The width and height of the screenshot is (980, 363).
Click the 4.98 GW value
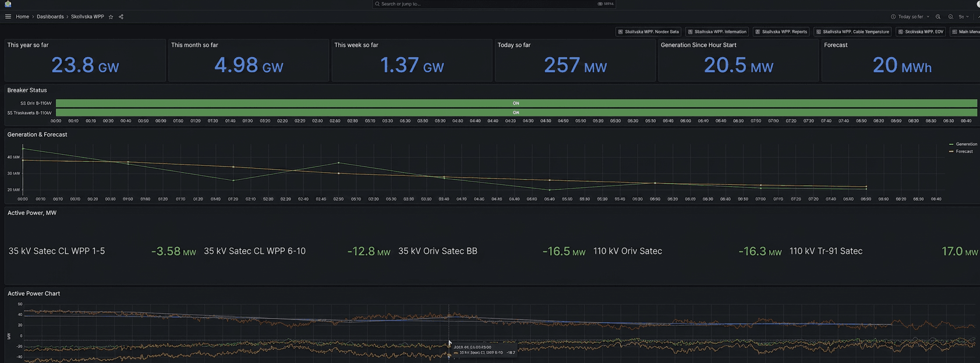[249, 65]
